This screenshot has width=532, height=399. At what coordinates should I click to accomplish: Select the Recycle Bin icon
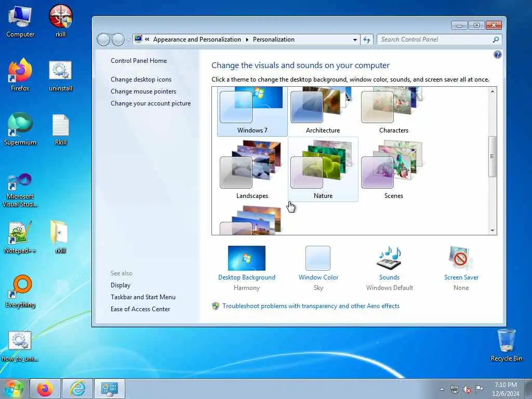click(x=506, y=345)
